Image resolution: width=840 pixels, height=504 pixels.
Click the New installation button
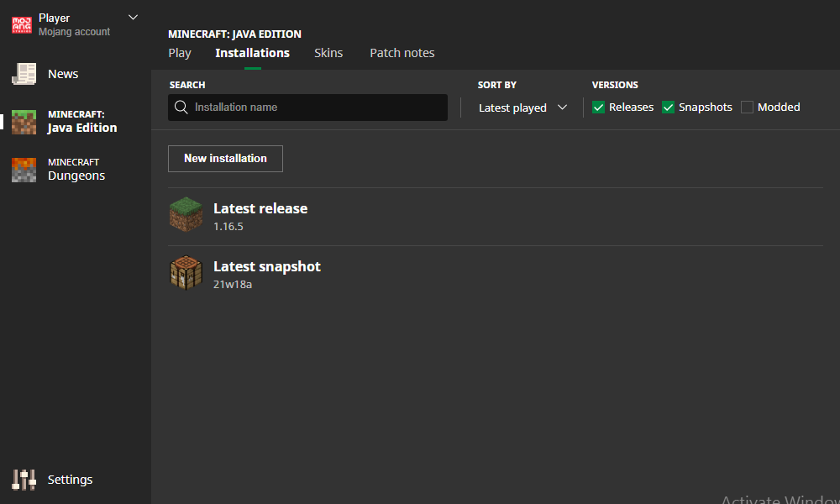coord(225,159)
